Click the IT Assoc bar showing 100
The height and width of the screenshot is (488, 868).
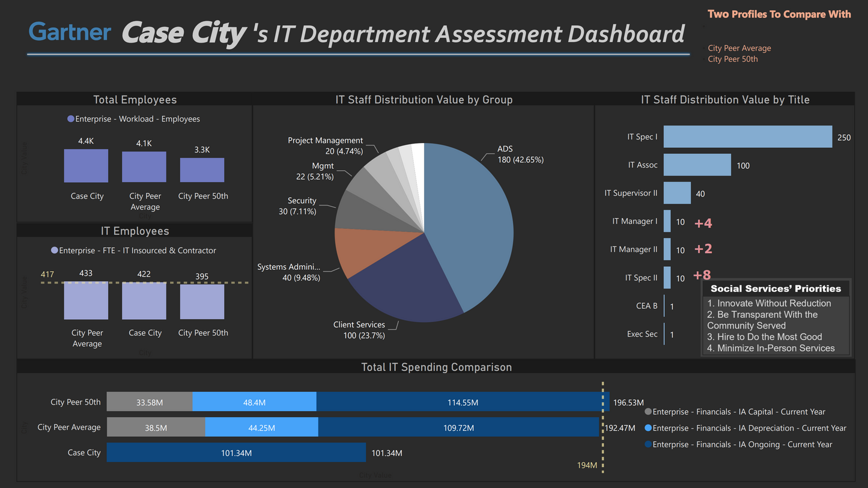click(697, 165)
